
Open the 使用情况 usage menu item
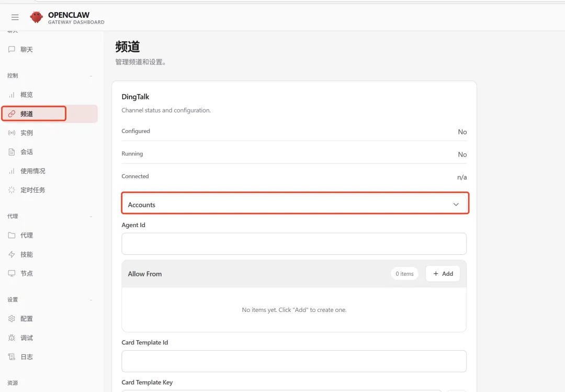[x=32, y=171]
